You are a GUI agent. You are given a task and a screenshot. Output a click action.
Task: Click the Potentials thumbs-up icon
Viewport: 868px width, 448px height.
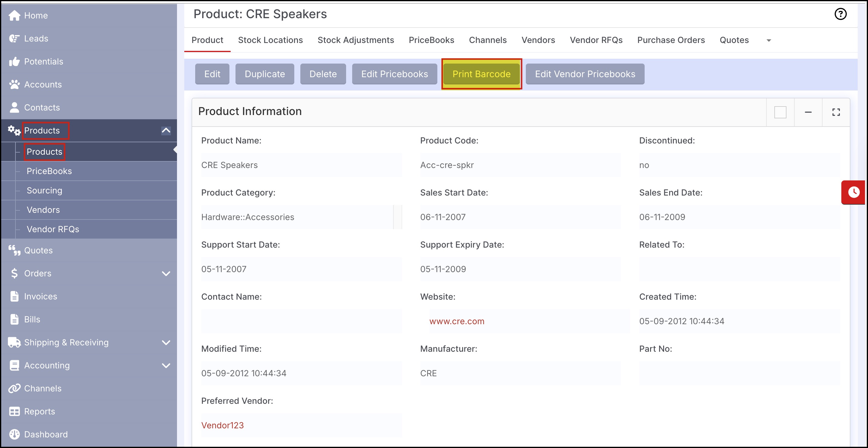click(x=14, y=61)
